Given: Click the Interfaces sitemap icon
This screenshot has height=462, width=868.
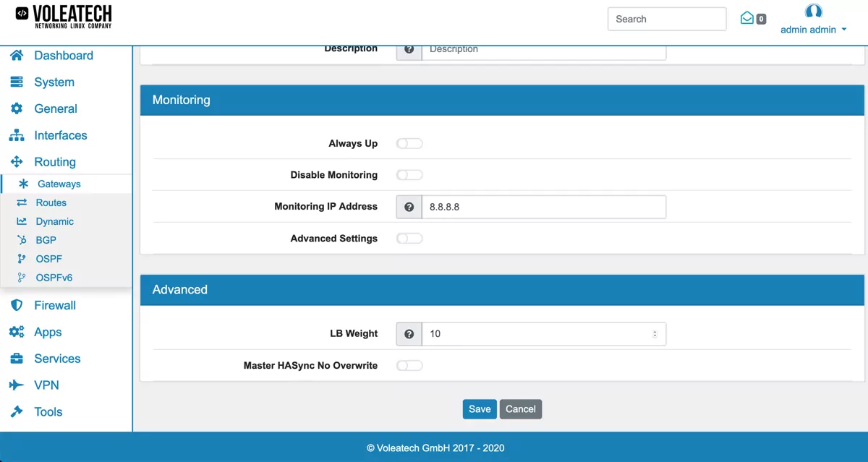Looking at the screenshot, I should click(x=16, y=135).
